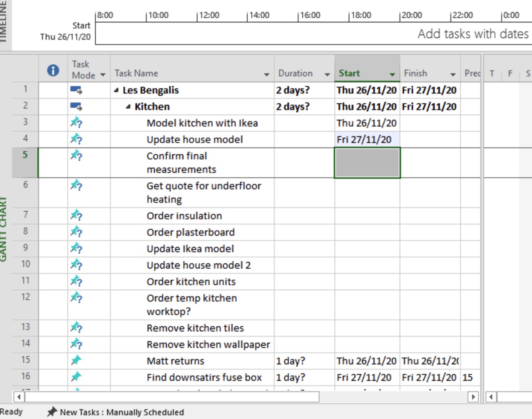Collapse the Les Bengalis summary task
Image resolution: width=532 pixels, height=419 pixels.
(116, 90)
